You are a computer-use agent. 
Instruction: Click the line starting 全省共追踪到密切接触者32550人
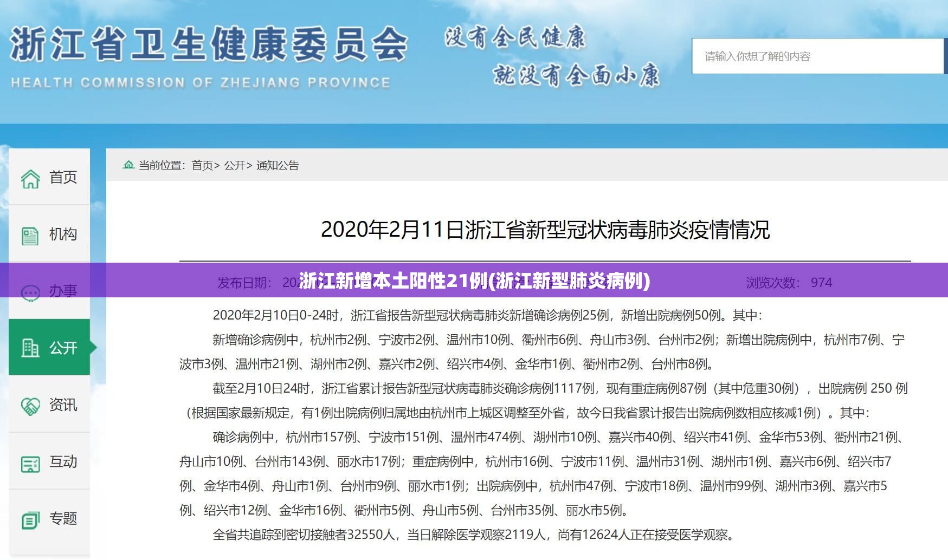point(474,535)
